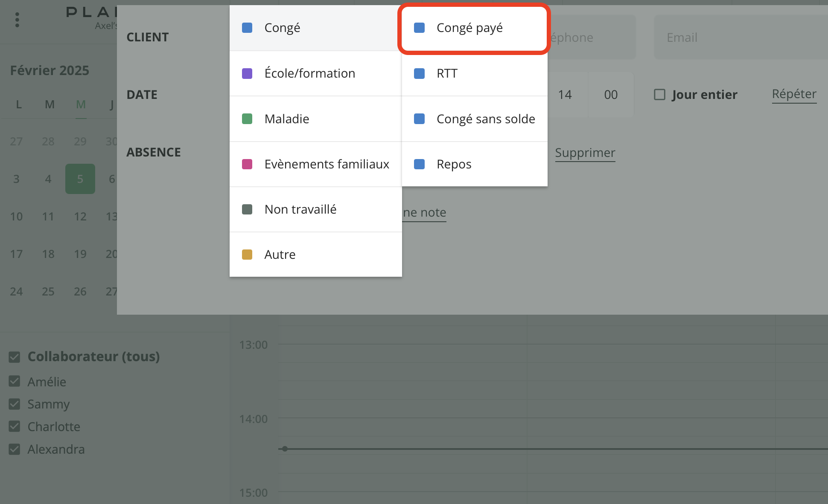Click the Répéter link
The width and height of the screenshot is (828, 504).
tap(794, 94)
